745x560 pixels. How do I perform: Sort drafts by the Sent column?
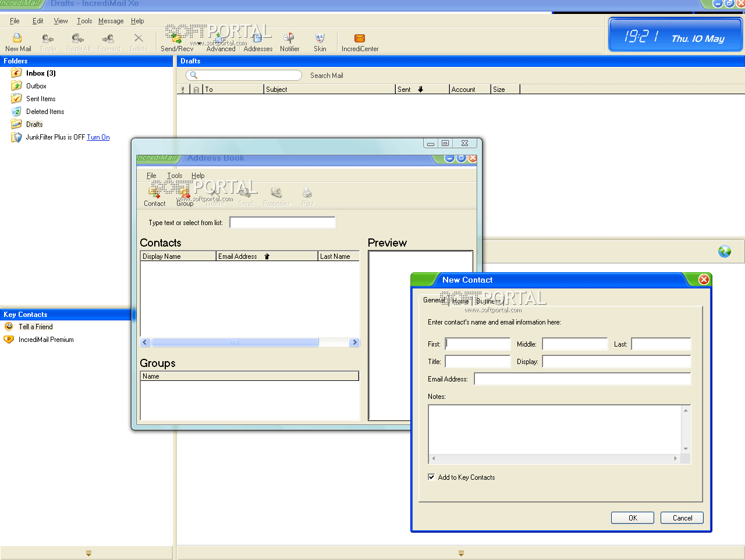pyautogui.click(x=422, y=90)
